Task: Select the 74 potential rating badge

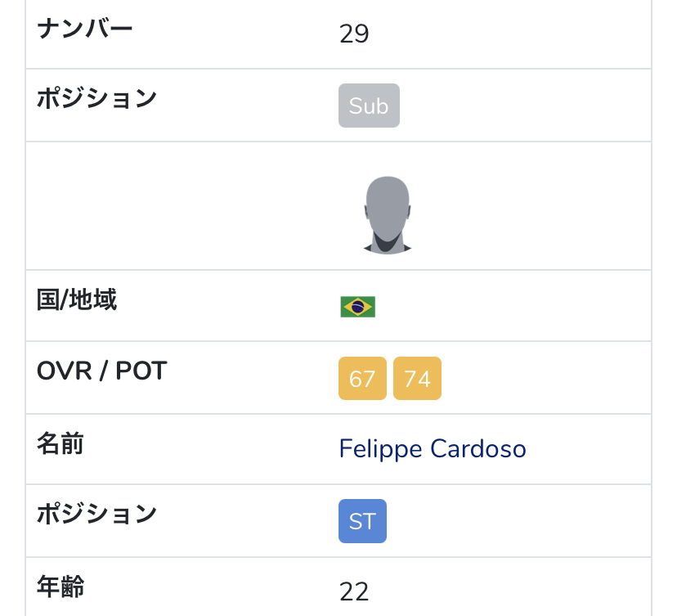Action: (x=417, y=379)
